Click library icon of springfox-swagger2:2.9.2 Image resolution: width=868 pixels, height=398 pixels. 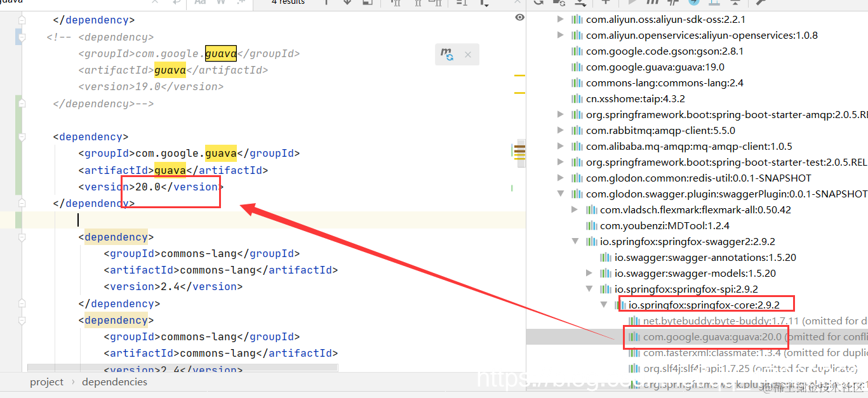(x=591, y=242)
